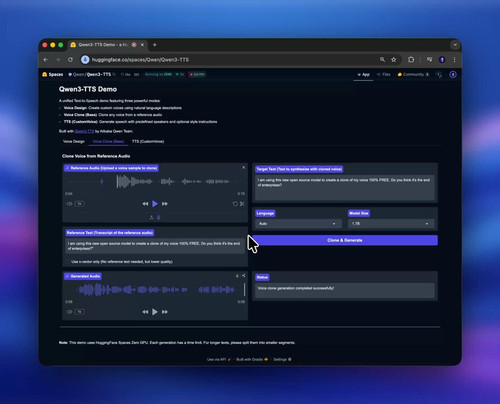This screenshot has width=500, height=404.
Task: Expand the tab search chevron
Action: click(x=455, y=45)
